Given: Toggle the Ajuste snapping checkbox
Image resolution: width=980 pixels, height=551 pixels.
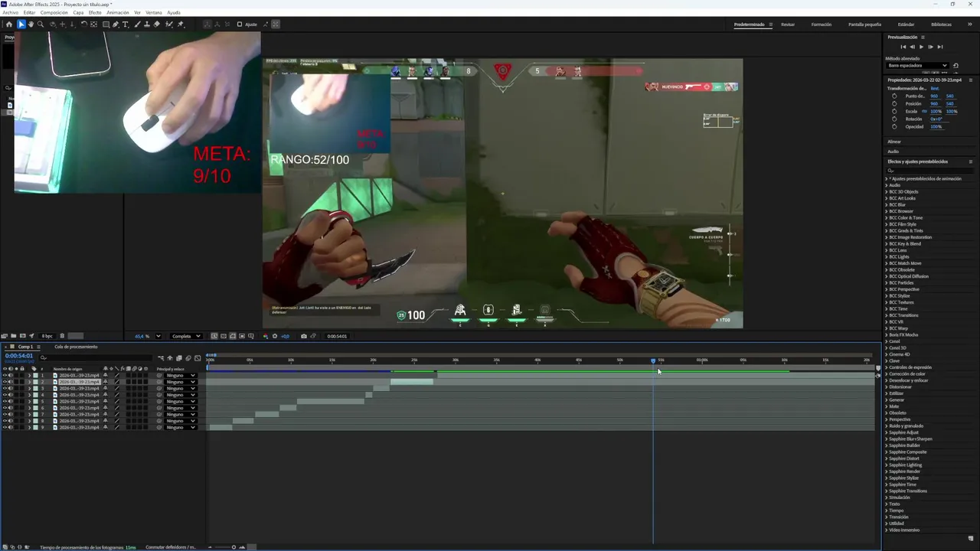Looking at the screenshot, I should pyautogui.click(x=240, y=24).
